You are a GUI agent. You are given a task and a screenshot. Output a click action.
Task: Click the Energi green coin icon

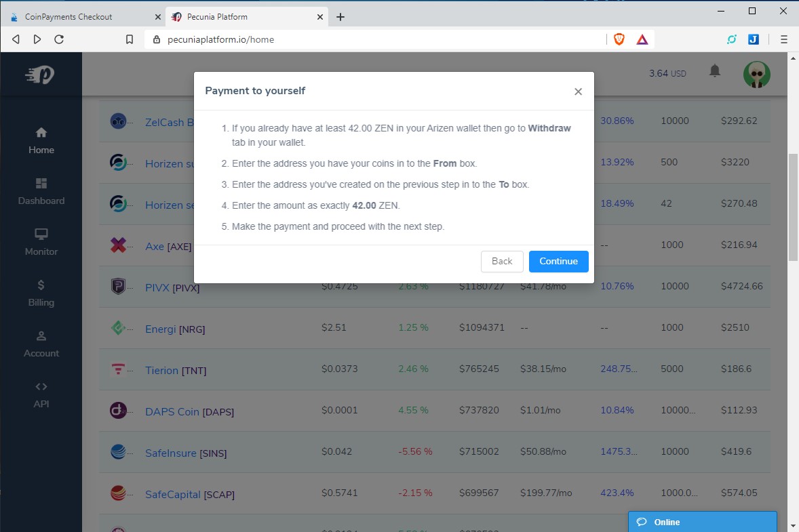[118, 327]
